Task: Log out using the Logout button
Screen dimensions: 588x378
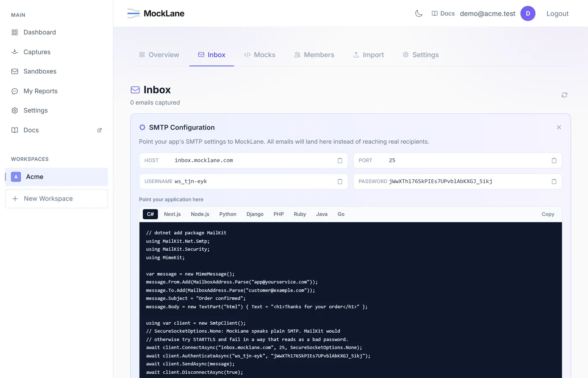Action: [557, 13]
